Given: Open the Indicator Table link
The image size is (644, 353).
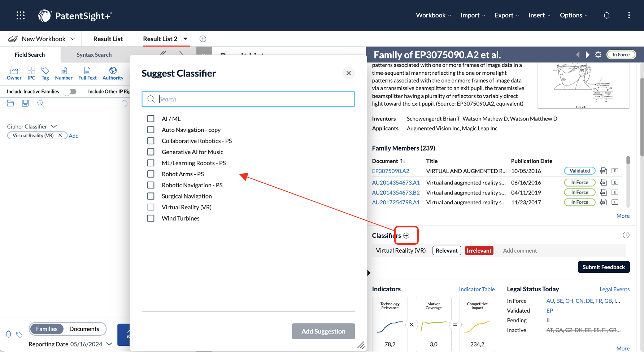Looking at the screenshot, I should [x=477, y=289].
